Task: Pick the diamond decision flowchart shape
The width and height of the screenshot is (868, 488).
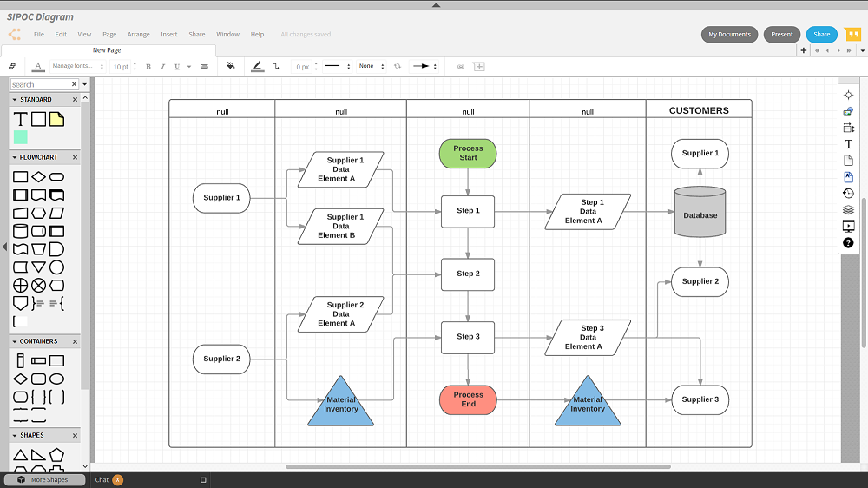Action: pyautogui.click(x=38, y=177)
